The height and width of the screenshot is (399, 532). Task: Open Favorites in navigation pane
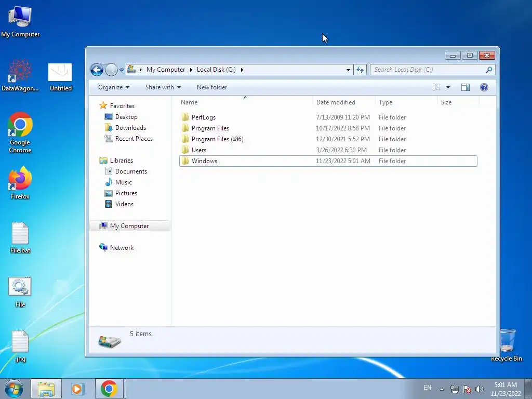122,106
